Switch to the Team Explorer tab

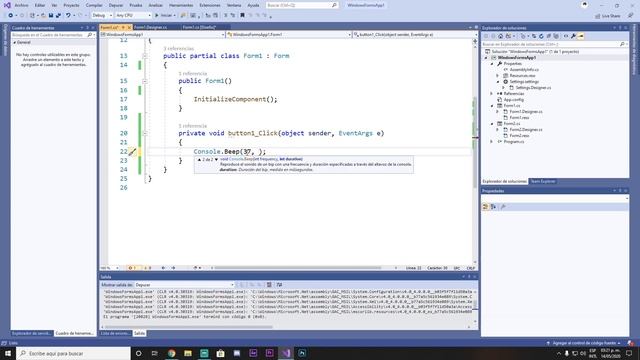542,181
